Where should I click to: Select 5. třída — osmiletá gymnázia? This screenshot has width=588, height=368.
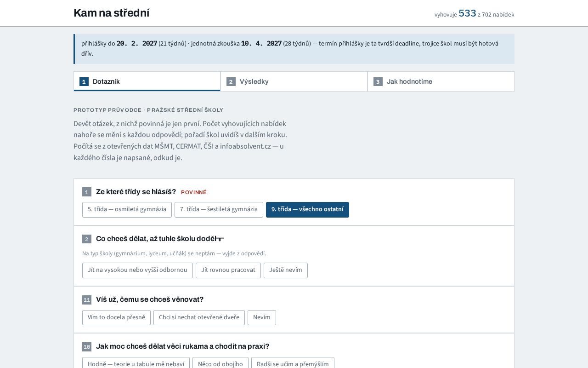[127, 210]
